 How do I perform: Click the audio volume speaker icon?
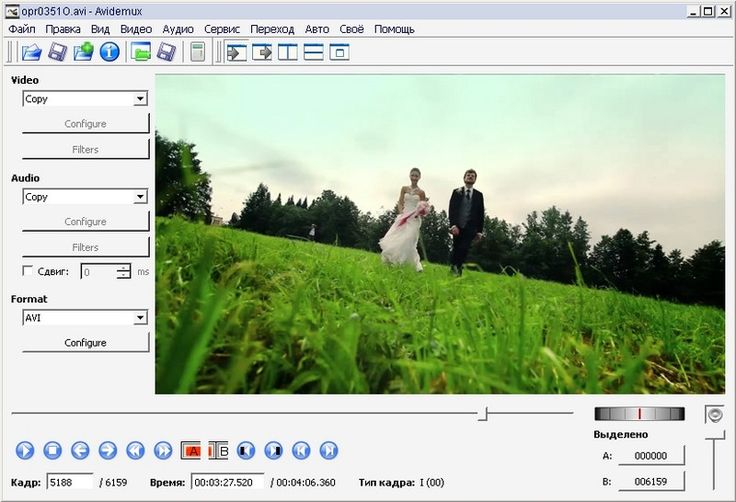click(714, 415)
